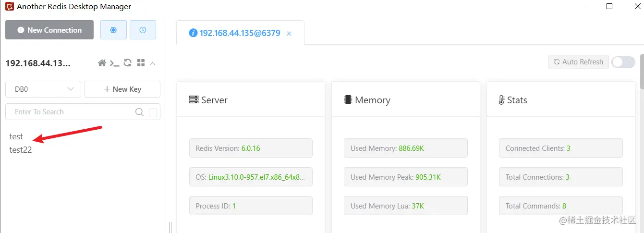Click Connected Clients: 3 field
644x233 pixels.
[x=561, y=148]
